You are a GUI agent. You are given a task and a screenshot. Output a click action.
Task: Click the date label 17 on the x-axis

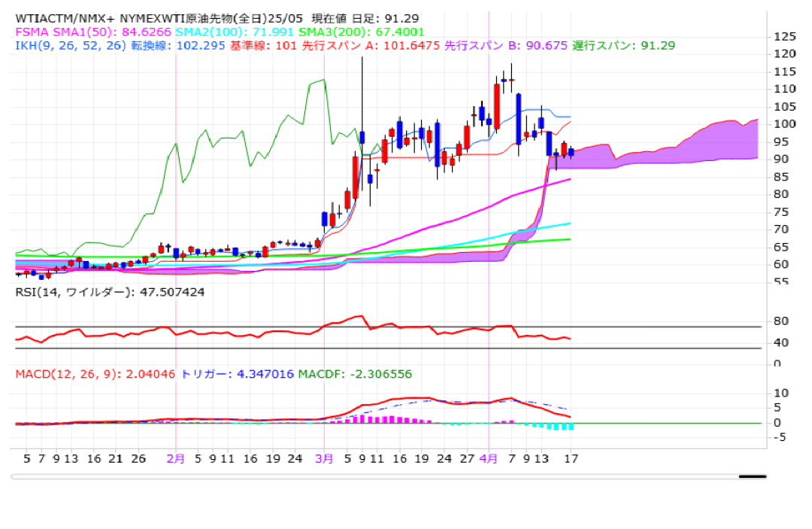tap(572, 457)
